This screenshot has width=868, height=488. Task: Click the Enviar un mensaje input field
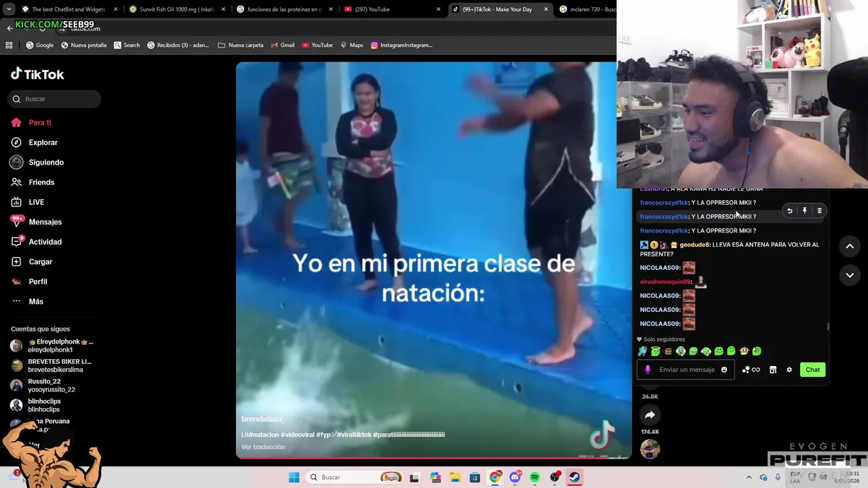(687, 369)
